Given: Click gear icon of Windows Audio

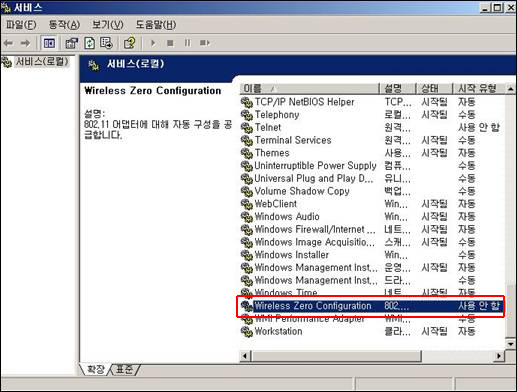Looking at the screenshot, I should 247,217.
